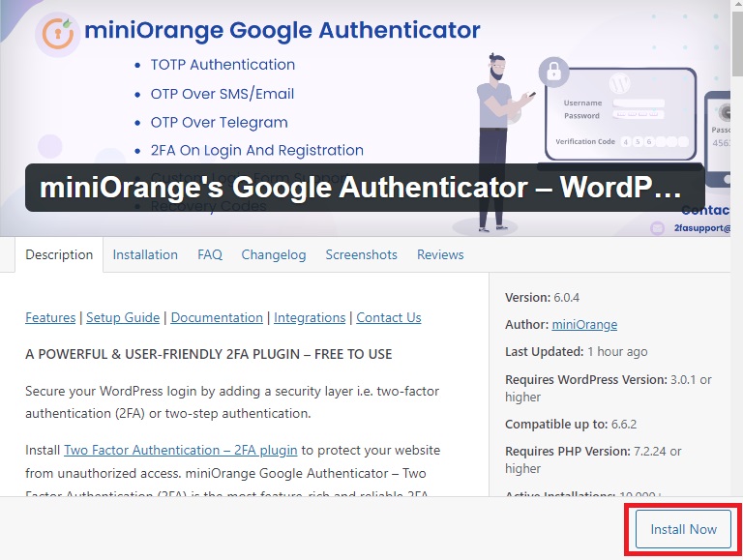Click the TOTP Authentication bullet

point(223,65)
